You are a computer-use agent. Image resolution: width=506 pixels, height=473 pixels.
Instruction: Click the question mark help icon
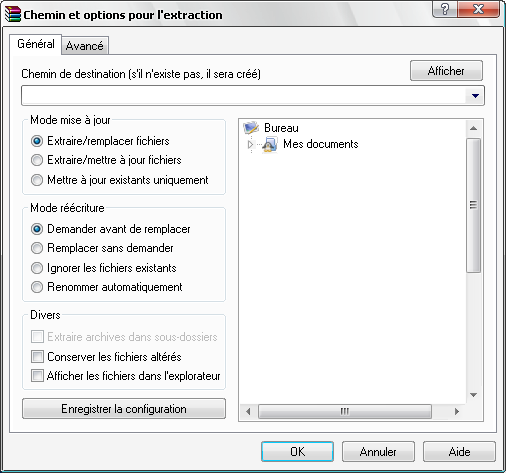pyautogui.click(x=445, y=9)
